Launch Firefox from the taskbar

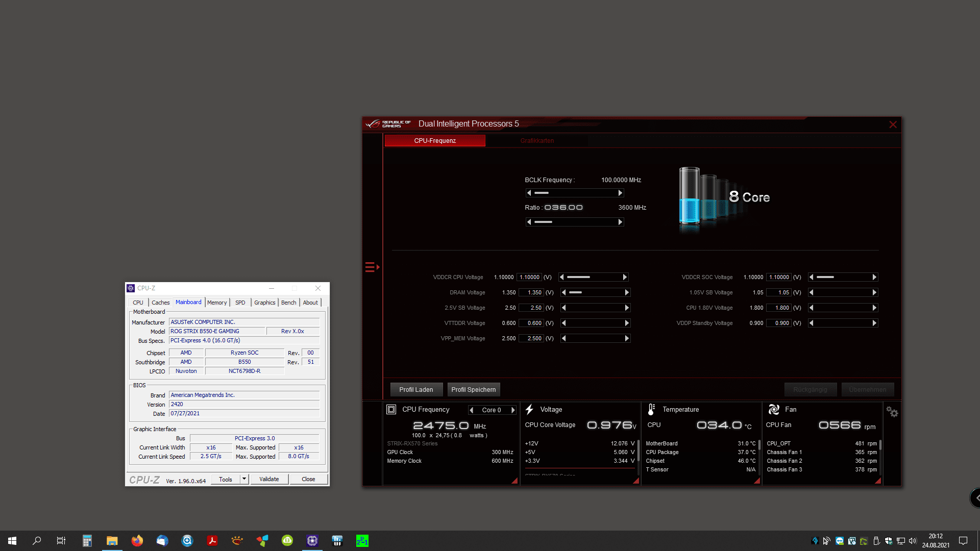[x=137, y=541]
